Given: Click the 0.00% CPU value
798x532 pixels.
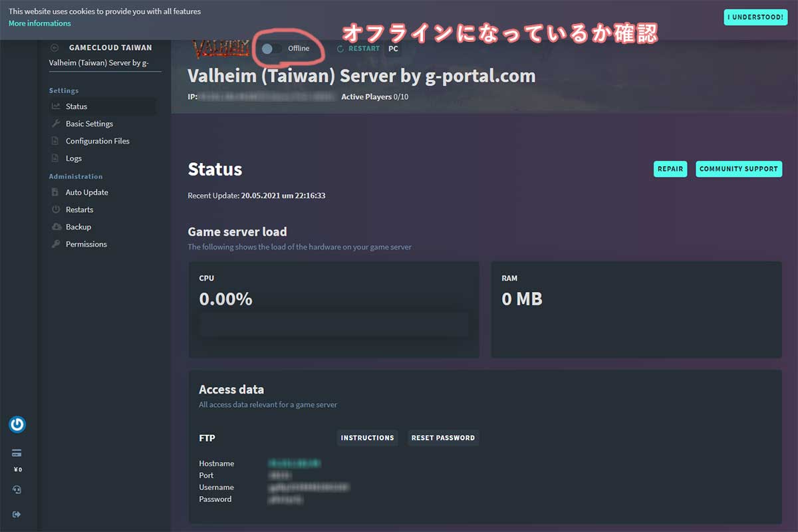Looking at the screenshot, I should pos(225,299).
